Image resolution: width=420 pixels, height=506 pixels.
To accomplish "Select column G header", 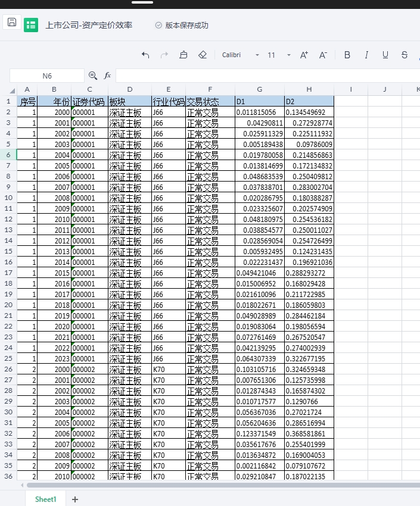I will coord(260,89).
